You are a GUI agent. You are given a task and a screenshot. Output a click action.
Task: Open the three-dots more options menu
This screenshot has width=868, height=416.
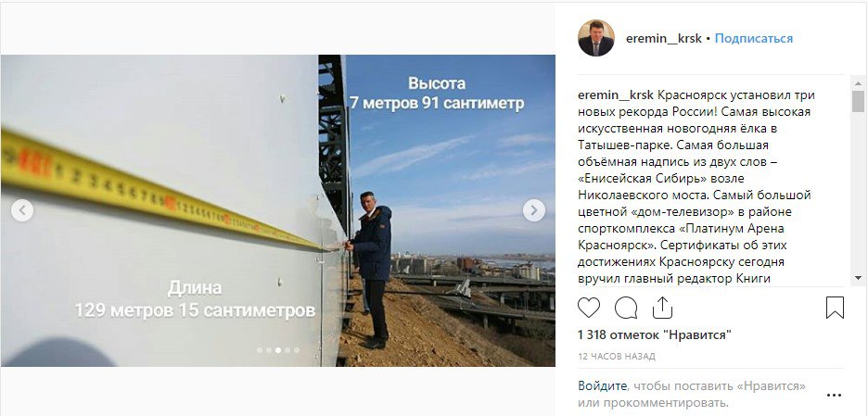click(835, 395)
